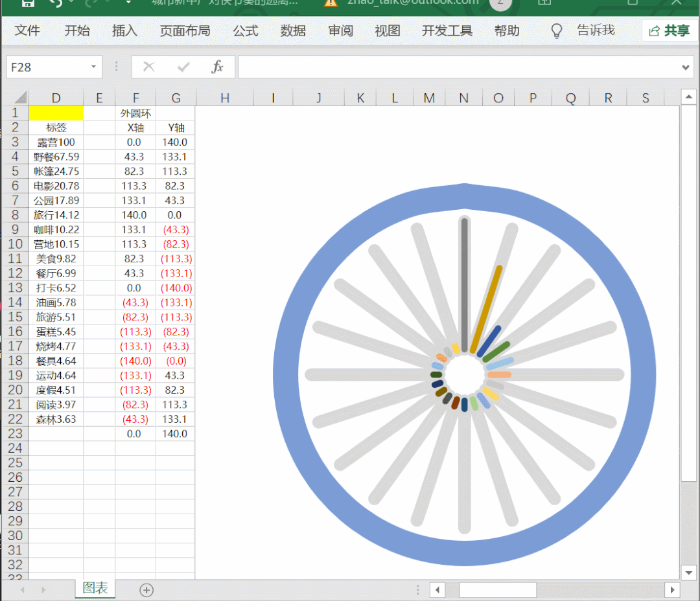Select cell containing 野餐67.59
The image size is (700, 601).
(56, 157)
